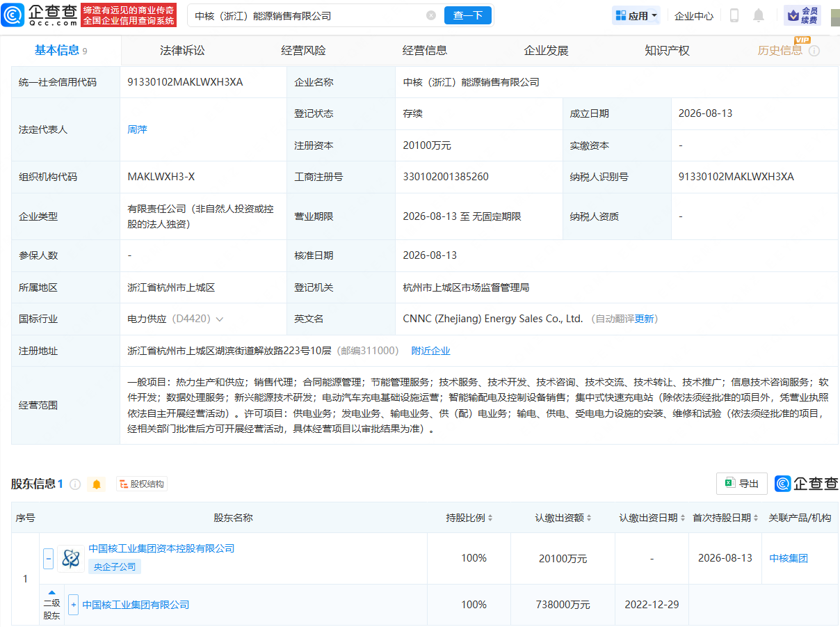Viewport: 840px width, 627px height.
Task: Switch to 知识产权 tab
Action: (667, 50)
